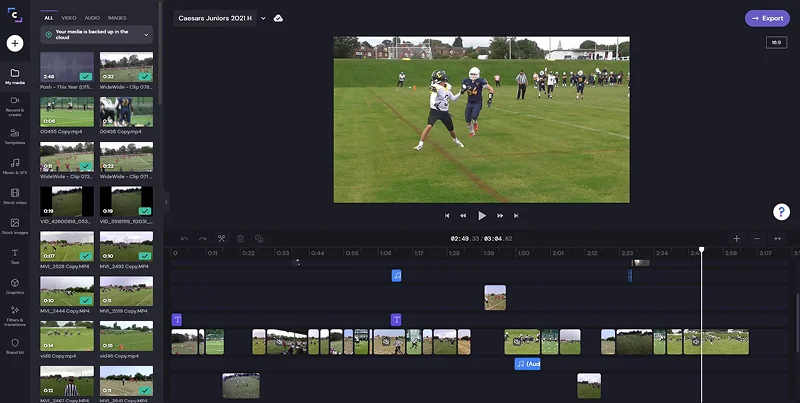Viewport: 800px width, 403px height.
Task: Select the MVI_2528 Copy.MP4 thumbnail
Action: point(67,248)
